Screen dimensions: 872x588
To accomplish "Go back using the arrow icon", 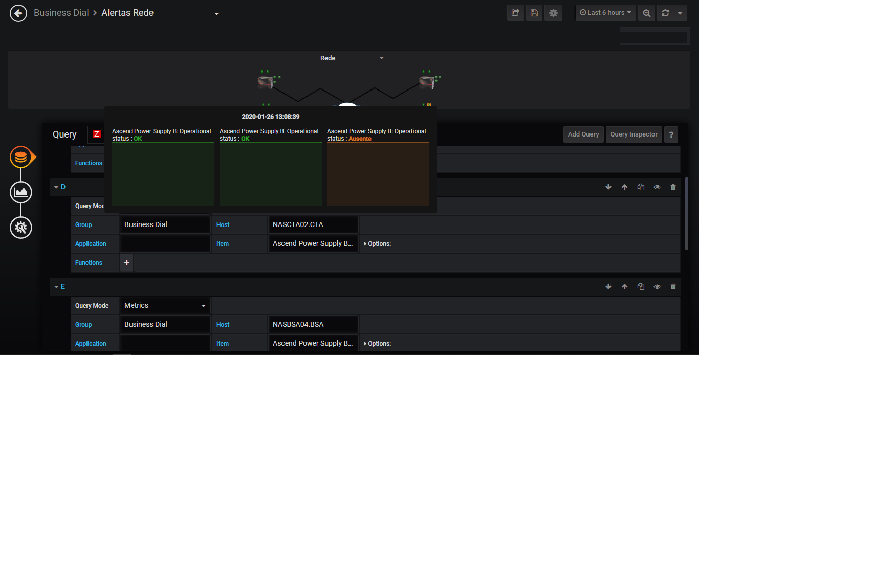I will click(x=18, y=13).
